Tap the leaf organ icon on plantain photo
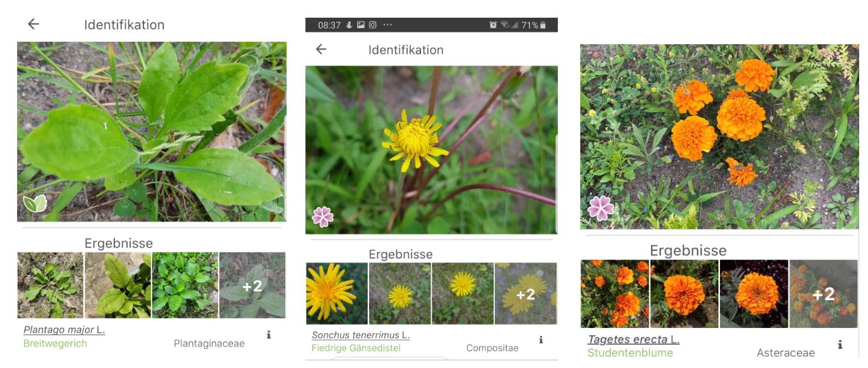 [x=35, y=203]
